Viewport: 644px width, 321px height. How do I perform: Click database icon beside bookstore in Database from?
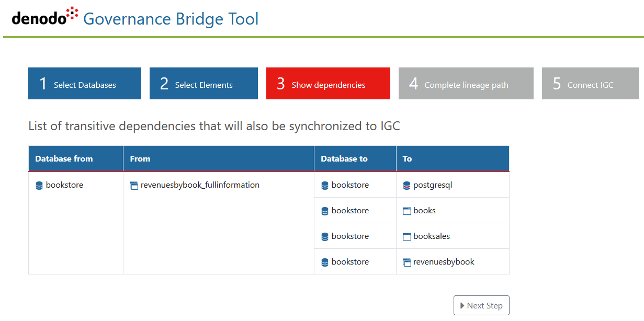[x=39, y=186]
